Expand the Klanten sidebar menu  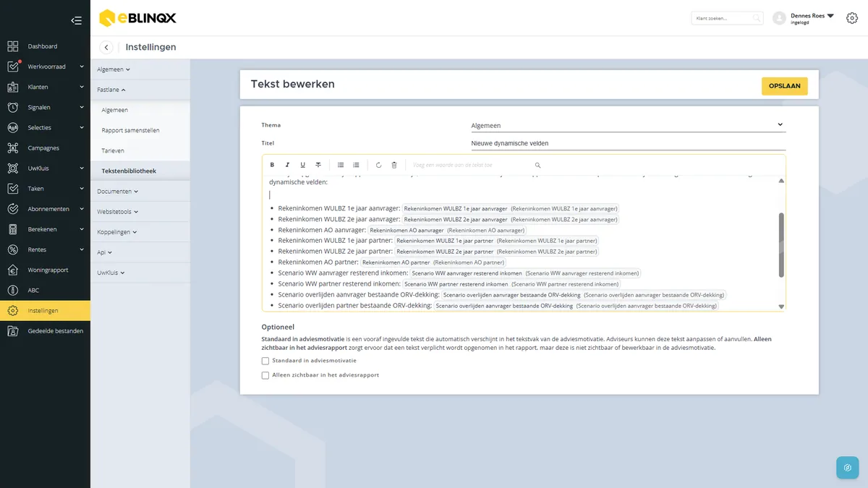[45, 87]
